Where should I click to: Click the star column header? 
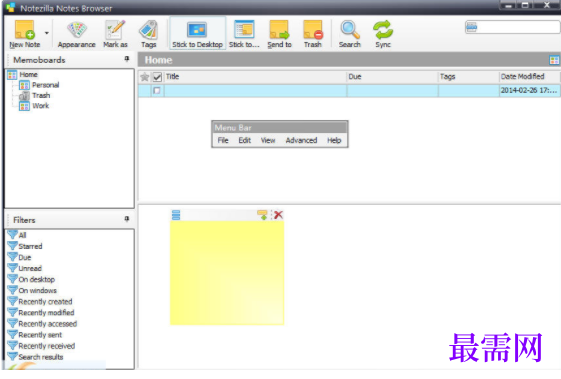pyautogui.click(x=145, y=77)
